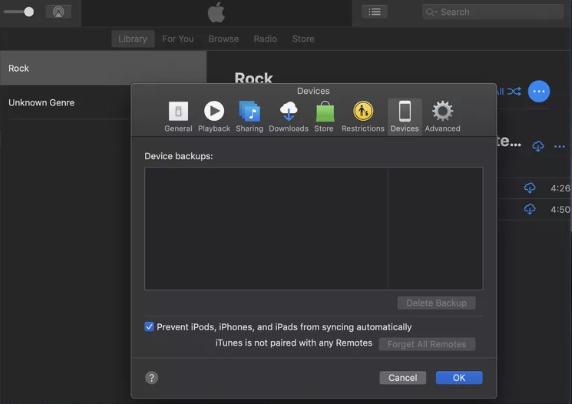
Task: Click the 4:50 song duration
Action: [x=560, y=209]
